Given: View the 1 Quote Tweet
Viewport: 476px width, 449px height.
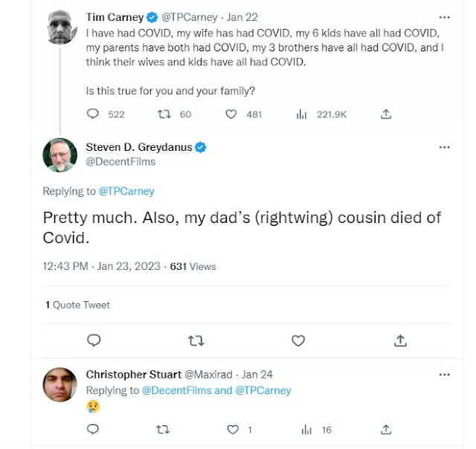Looking at the screenshot, I should tap(77, 305).
